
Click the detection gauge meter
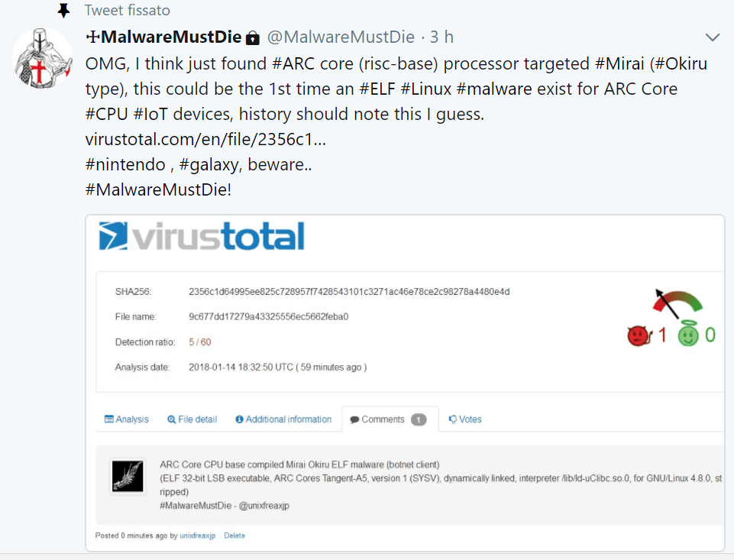tap(677, 303)
